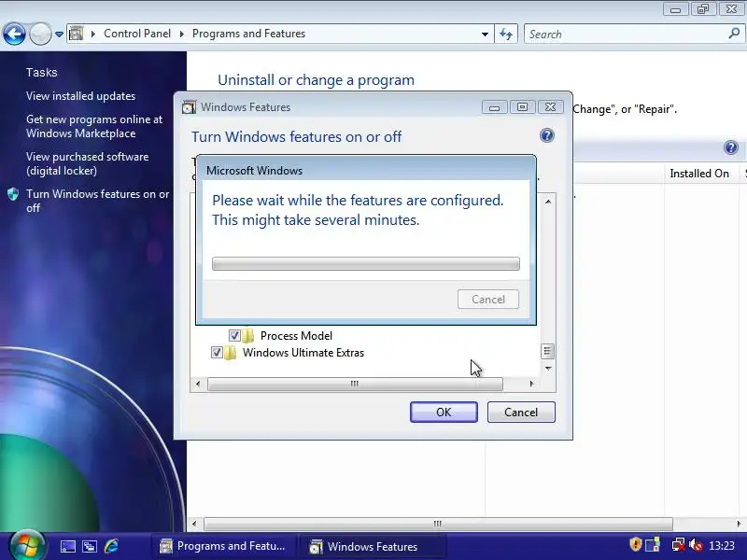Click the 13:23 system clock
Viewport: 747px width, 560px height.
click(721, 545)
